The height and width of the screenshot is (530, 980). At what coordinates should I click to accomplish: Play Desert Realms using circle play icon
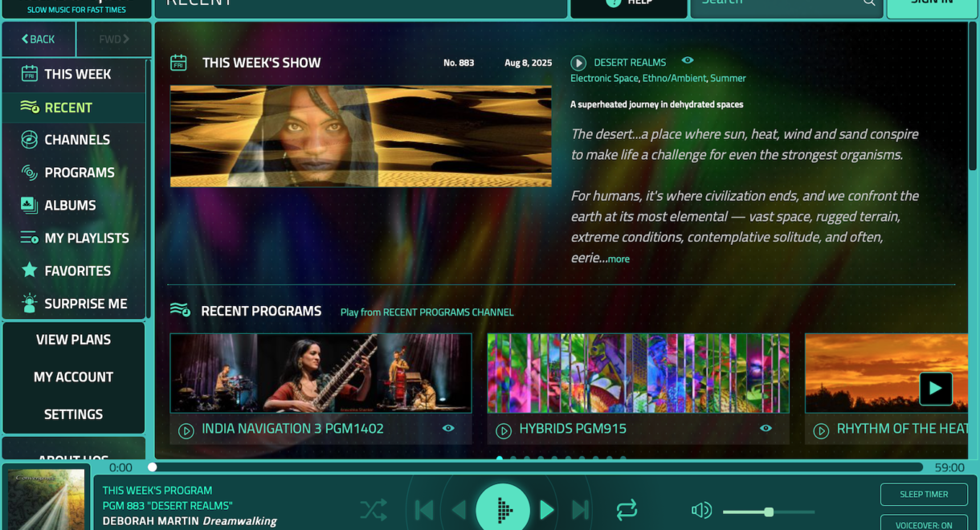pos(578,63)
